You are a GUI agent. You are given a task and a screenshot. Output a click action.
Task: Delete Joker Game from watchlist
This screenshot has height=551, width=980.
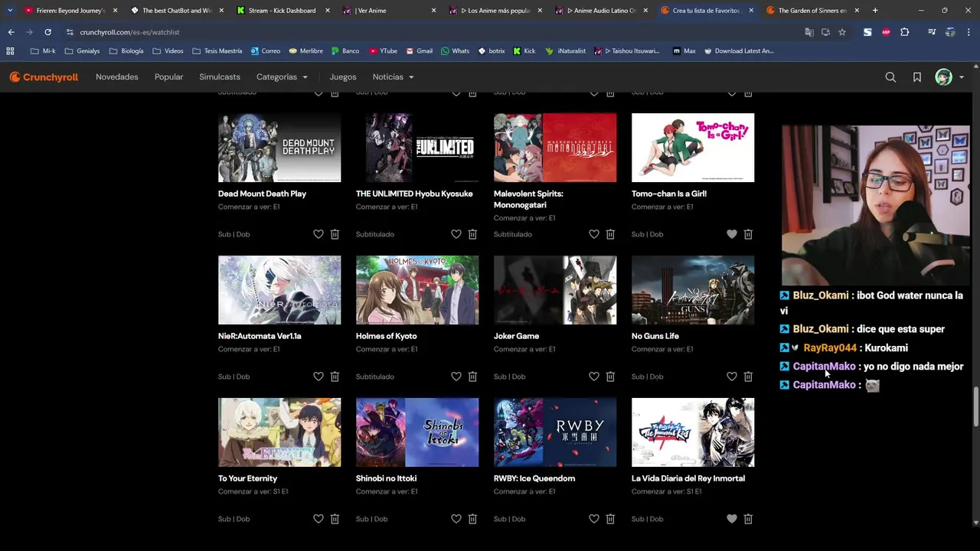[x=610, y=377]
